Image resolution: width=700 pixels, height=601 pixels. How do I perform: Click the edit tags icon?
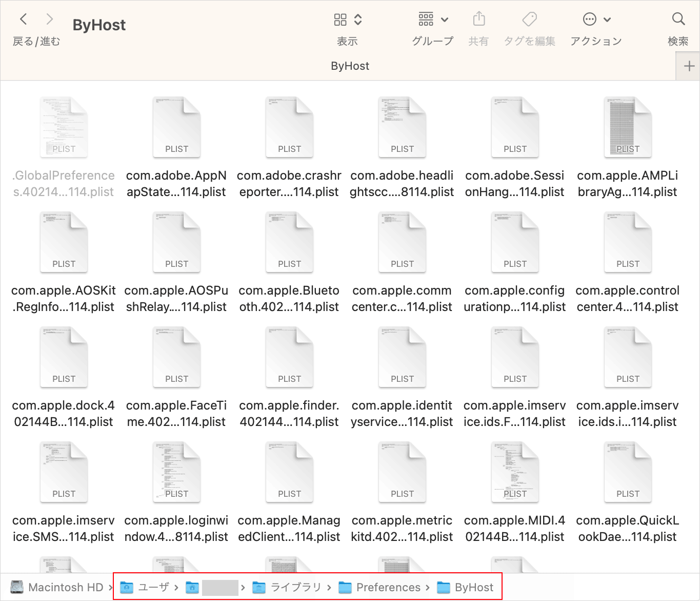529,20
